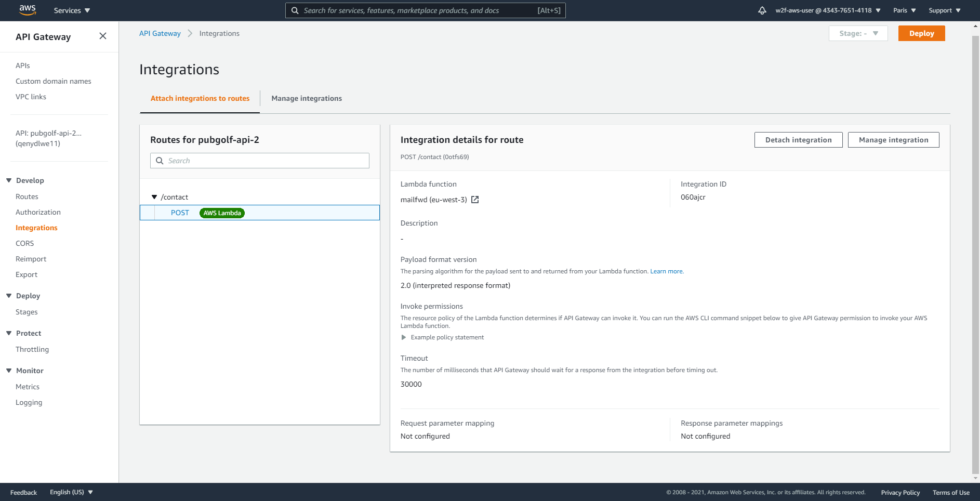The height and width of the screenshot is (501, 980).
Task: Click the AWS Lambda green badge
Action: point(222,213)
